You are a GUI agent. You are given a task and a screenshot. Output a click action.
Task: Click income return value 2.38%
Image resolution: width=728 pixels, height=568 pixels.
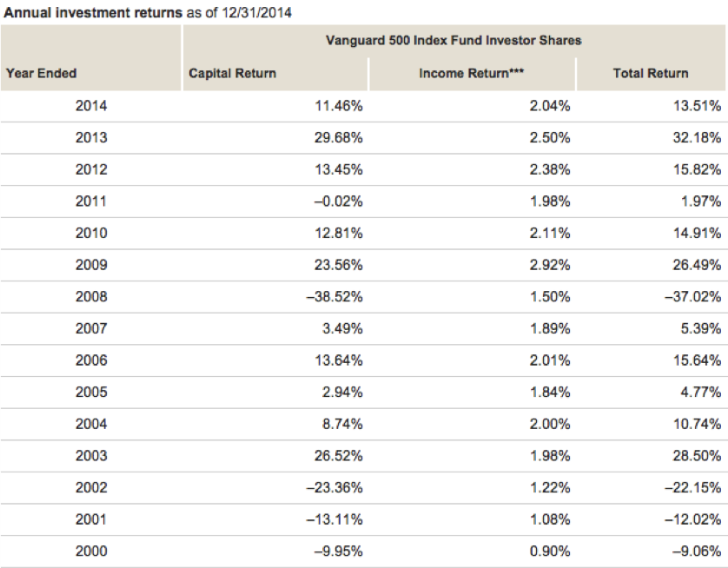point(550,169)
